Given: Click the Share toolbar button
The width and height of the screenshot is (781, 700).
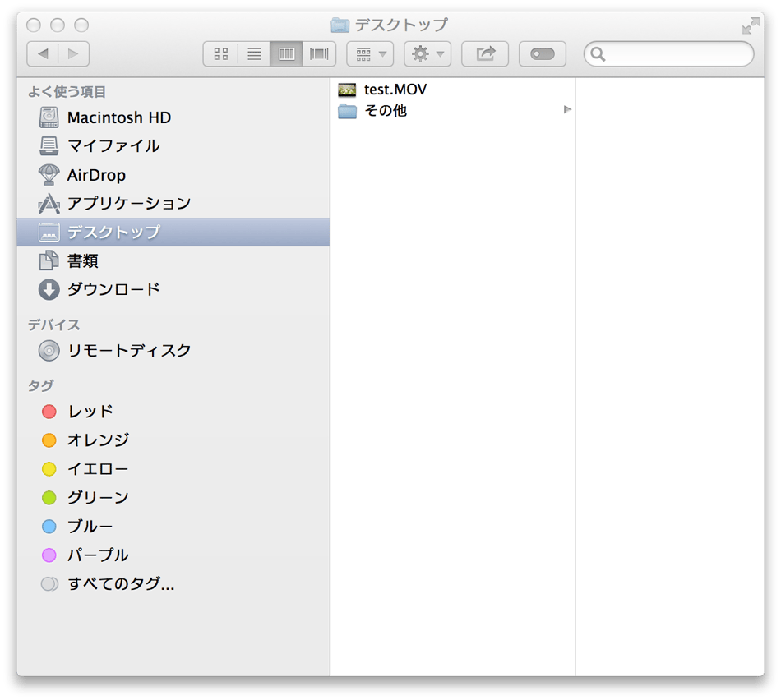Looking at the screenshot, I should coord(485,54).
